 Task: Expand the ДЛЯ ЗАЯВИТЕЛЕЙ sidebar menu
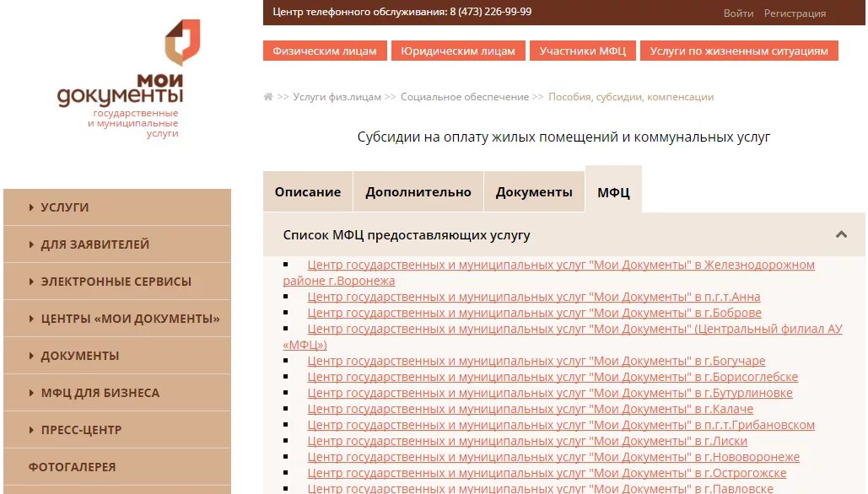pyautogui.click(x=117, y=244)
